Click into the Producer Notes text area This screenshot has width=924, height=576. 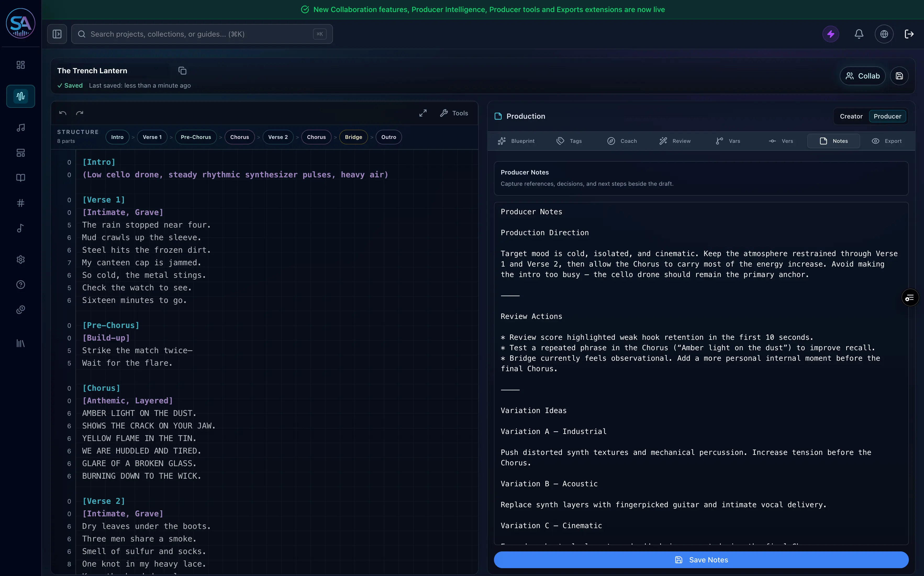point(701,373)
